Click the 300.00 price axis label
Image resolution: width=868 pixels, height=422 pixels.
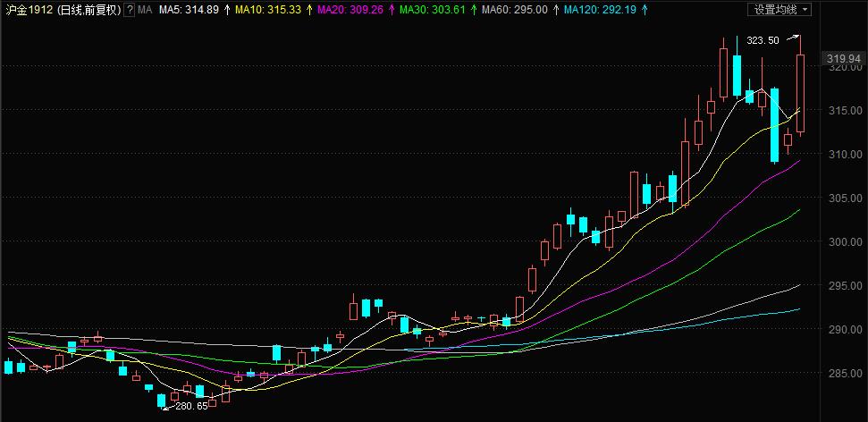click(846, 241)
